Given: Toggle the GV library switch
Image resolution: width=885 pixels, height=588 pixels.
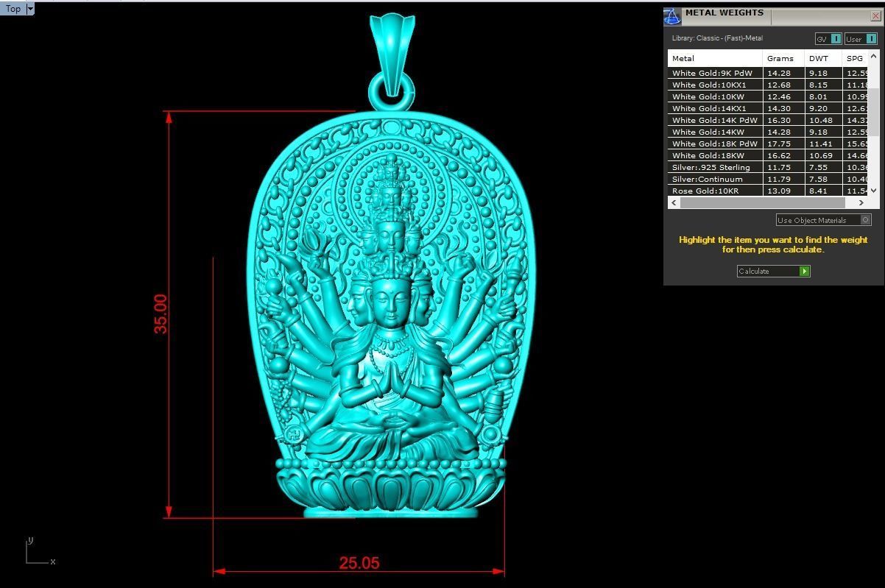Looking at the screenshot, I should [828, 39].
